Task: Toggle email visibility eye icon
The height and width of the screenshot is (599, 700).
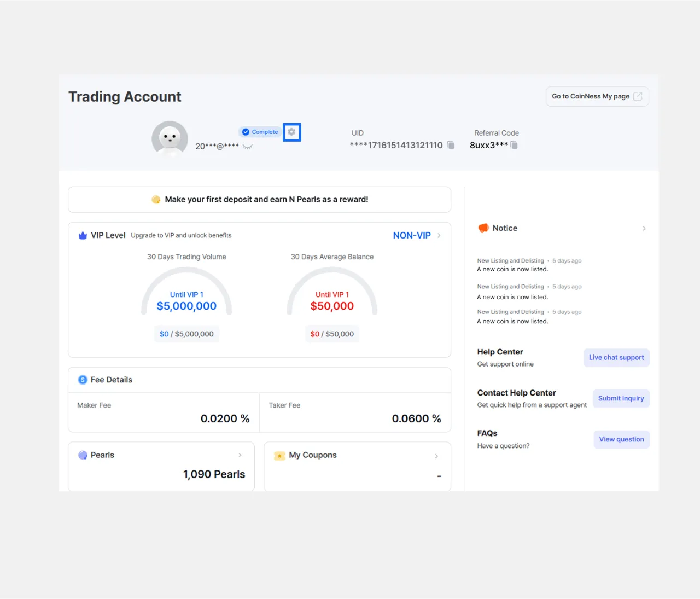Action: [x=248, y=147]
